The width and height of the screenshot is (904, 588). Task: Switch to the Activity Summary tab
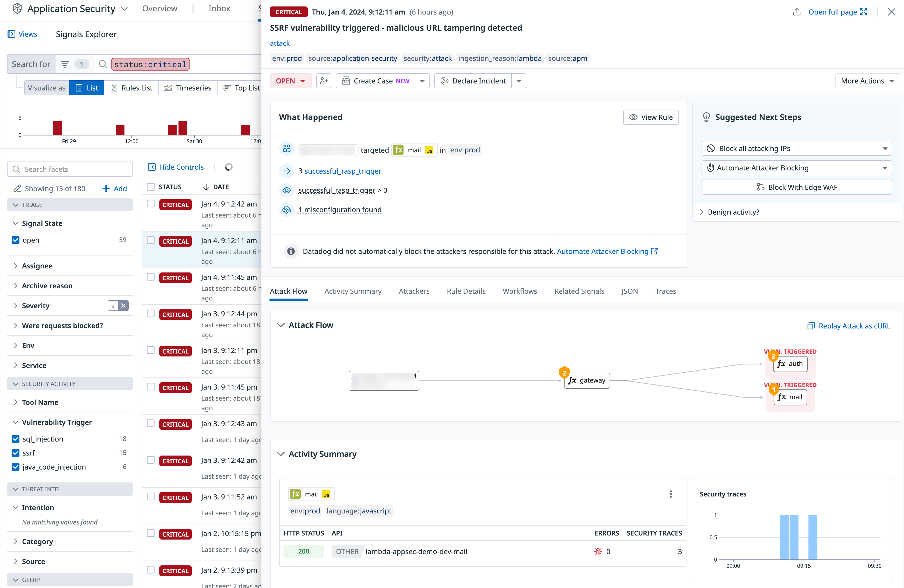(x=353, y=291)
